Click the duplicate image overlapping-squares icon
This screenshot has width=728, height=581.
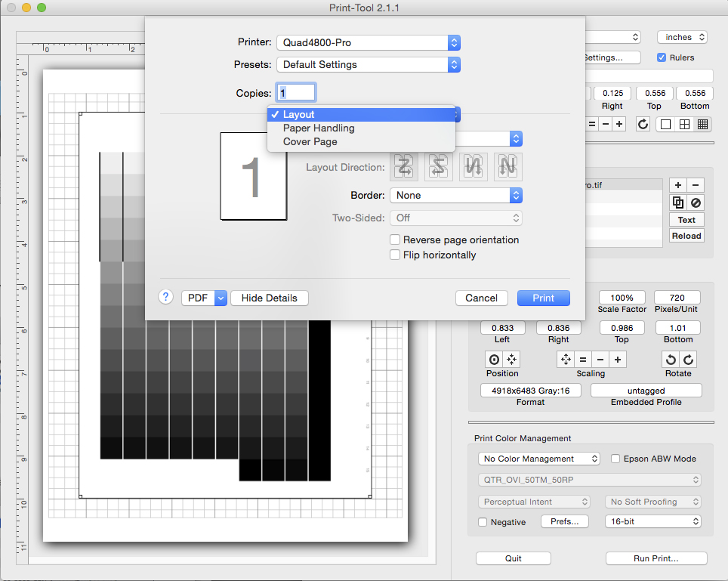(x=677, y=202)
